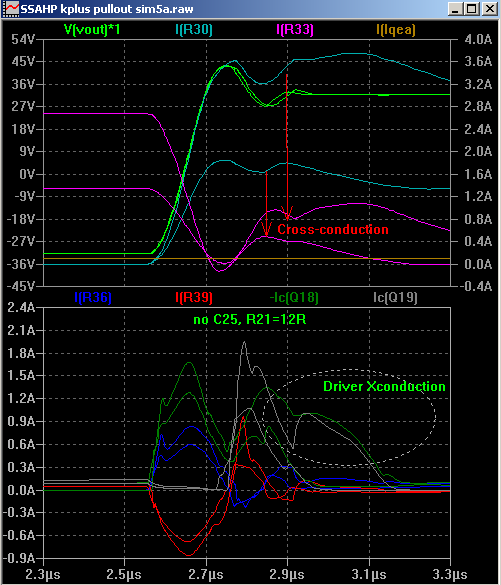Image resolution: width=501 pixels, height=585 pixels.
Task: Click the I(R39) trace label
Action: (194, 297)
